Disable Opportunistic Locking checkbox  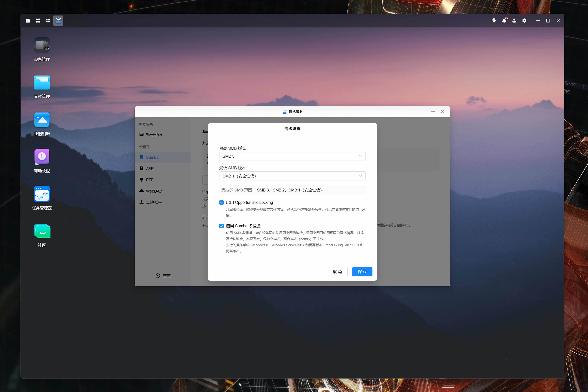(221, 203)
